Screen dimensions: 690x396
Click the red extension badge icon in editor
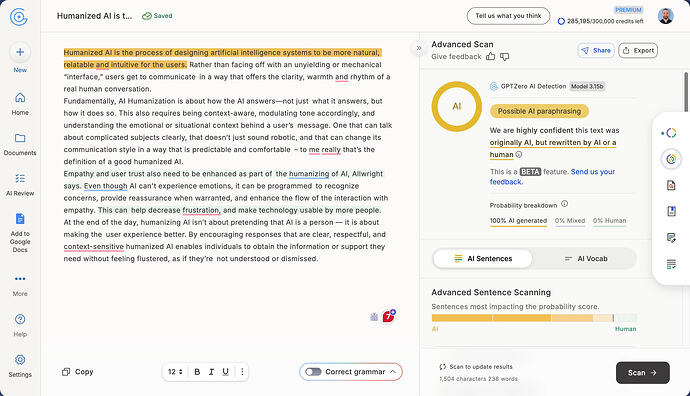389,316
